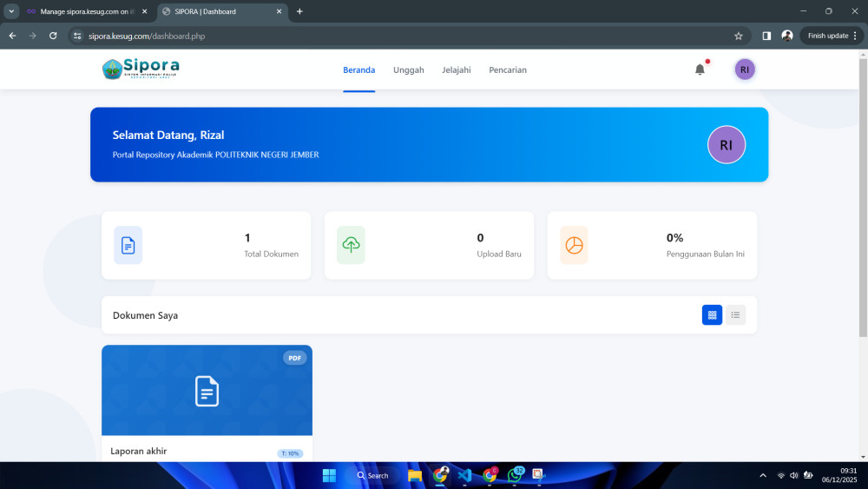
Task: Click the RI profile avatar in navbar
Action: [x=745, y=69]
